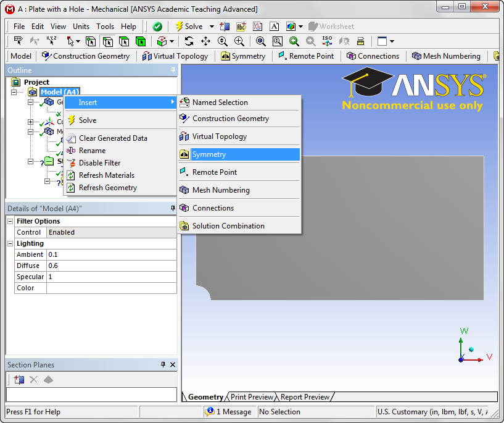The width and height of the screenshot is (504, 423).
Task: Open the Tools menu
Action: click(x=105, y=27)
